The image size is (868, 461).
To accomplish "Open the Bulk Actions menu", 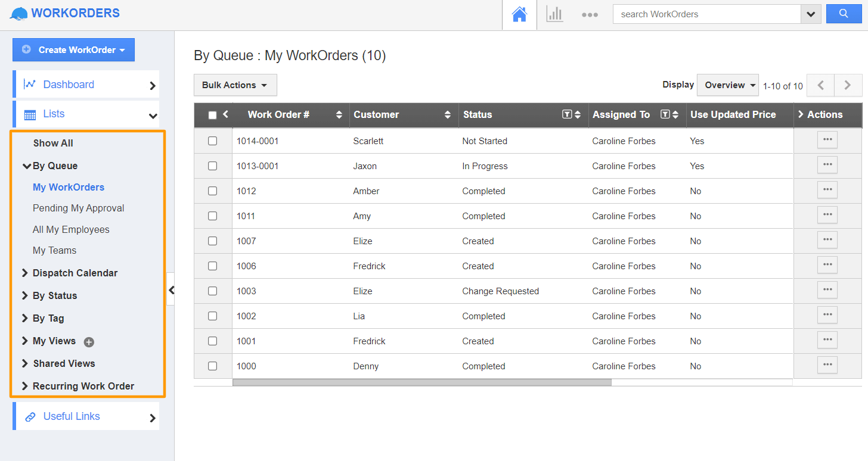I will coord(235,85).
